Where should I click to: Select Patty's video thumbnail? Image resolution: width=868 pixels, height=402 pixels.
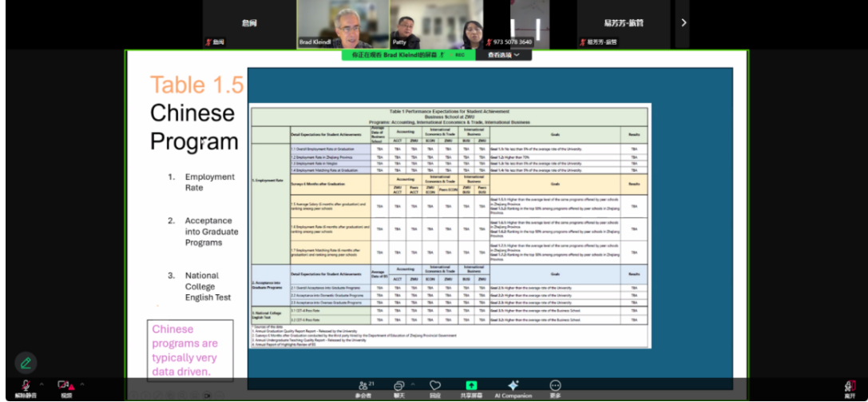[437, 24]
